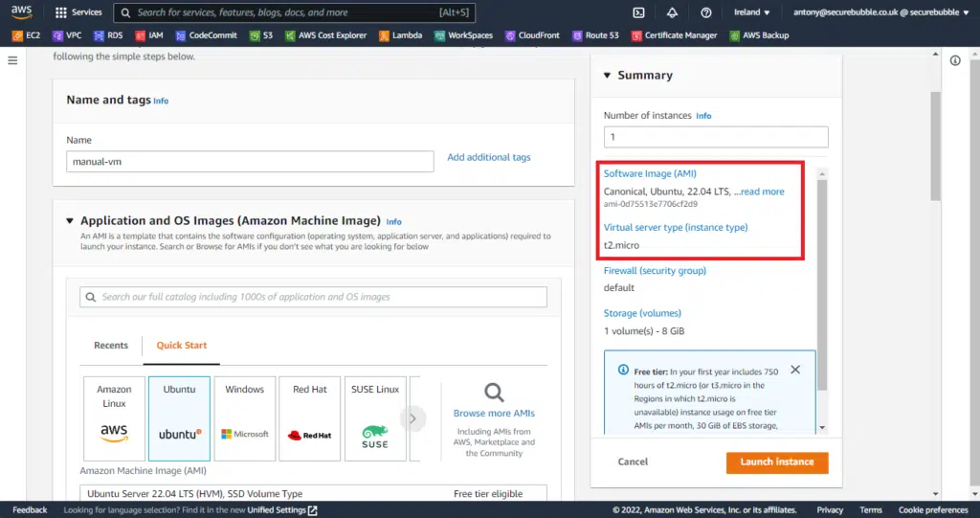Image resolution: width=980 pixels, height=518 pixels.
Task: Open Lambda shortcut in favorites bar
Action: point(401,35)
